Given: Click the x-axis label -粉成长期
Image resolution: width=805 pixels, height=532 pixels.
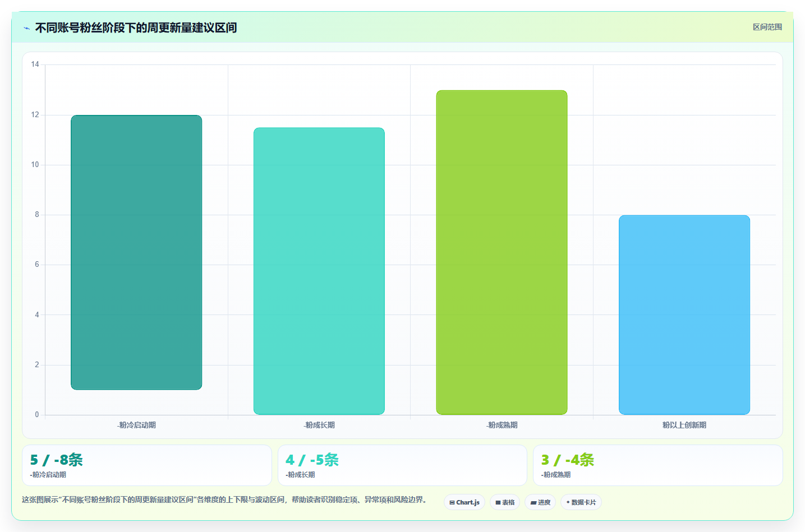Looking at the screenshot, I should coord(319,425).
